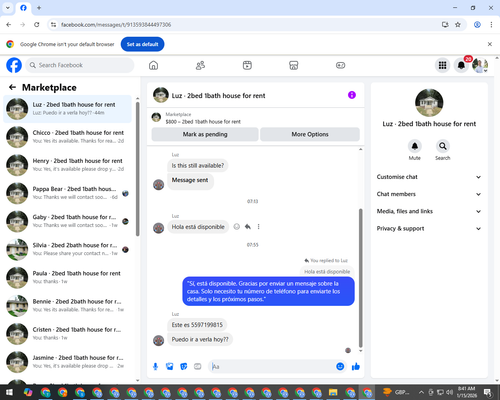Choose a GIF icon in composer
The height and width of the screenshot is (400, 500).
click(198, 367)
